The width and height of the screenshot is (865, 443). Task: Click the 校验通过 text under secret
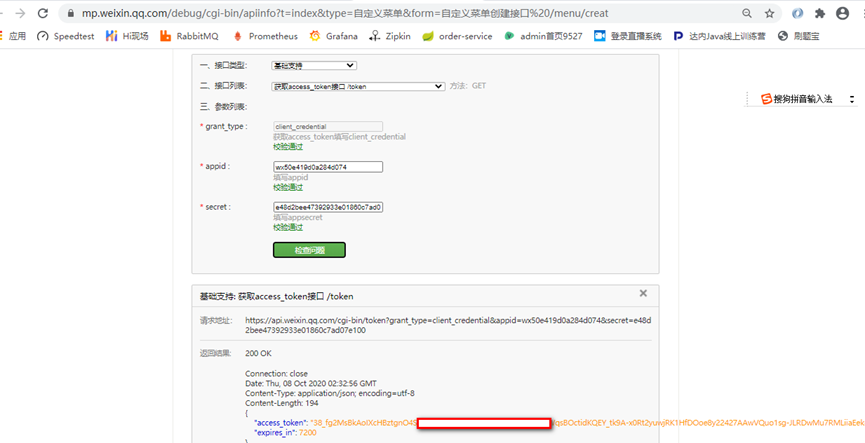tap(288, 227)
